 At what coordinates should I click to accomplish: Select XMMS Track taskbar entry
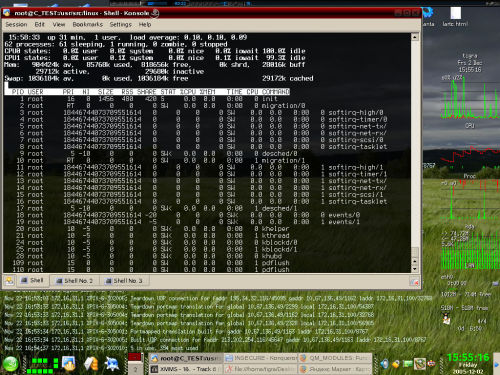pos(186,369)
